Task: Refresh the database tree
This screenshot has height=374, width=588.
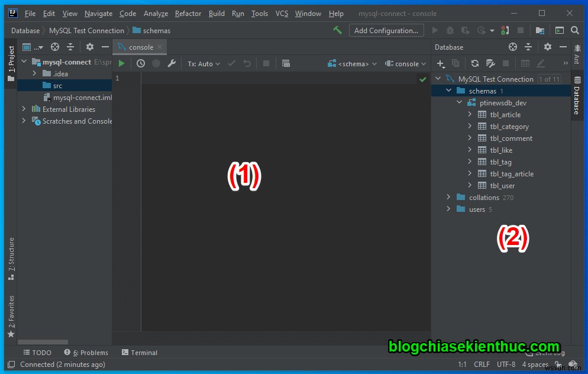Action: pyautogui.click(x=475, y=63)
